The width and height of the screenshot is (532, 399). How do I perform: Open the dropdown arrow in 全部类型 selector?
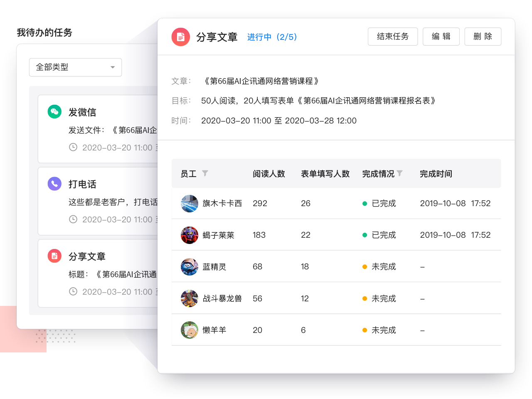point(112,67)
